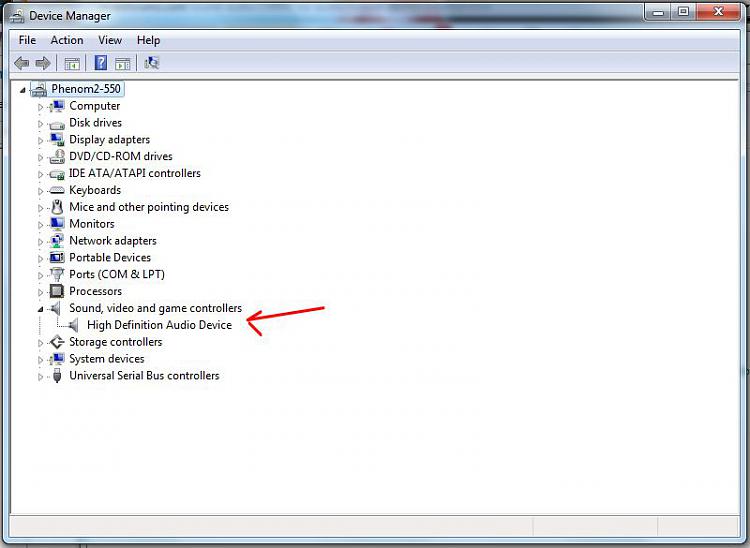Select the Portable Devices label
This screenshot has width=750, height=548.
point(110,258)
